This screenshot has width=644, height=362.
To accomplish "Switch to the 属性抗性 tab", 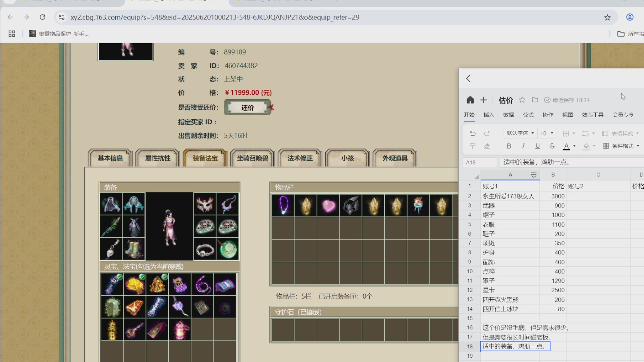I will click(x=158, y=158).
